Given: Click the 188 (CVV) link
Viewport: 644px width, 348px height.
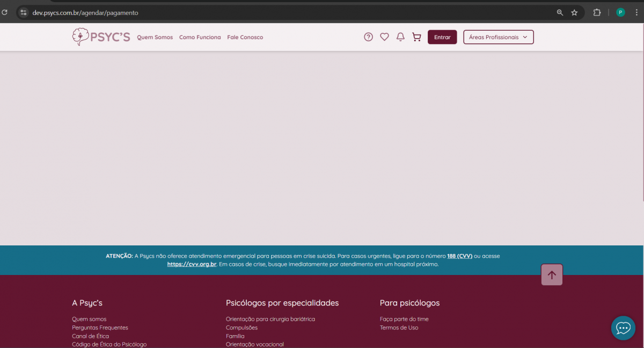Looking at the screenshot, I should (x=459, y=256).
